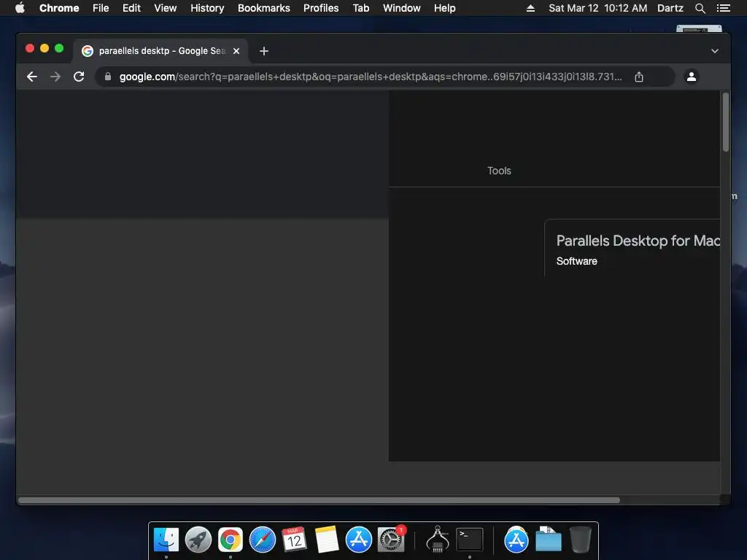Click the vertical scrollbar thumb in Chrome

(x=726, y=122)
